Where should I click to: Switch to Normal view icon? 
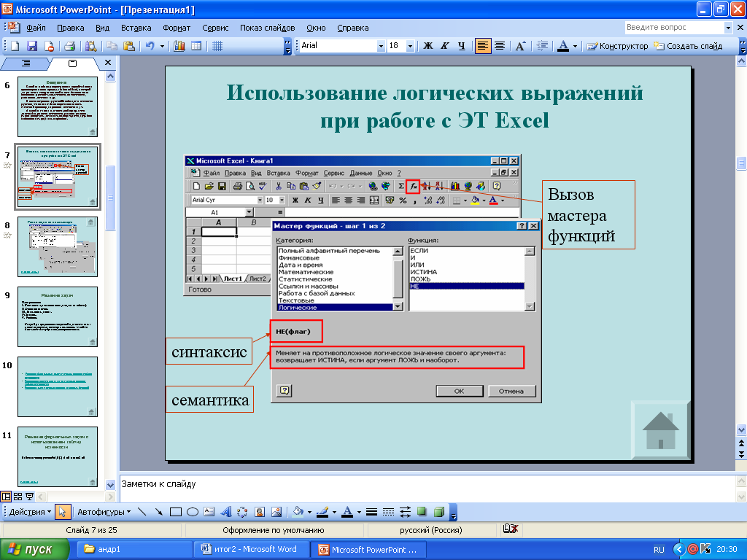tap(6, 497)
